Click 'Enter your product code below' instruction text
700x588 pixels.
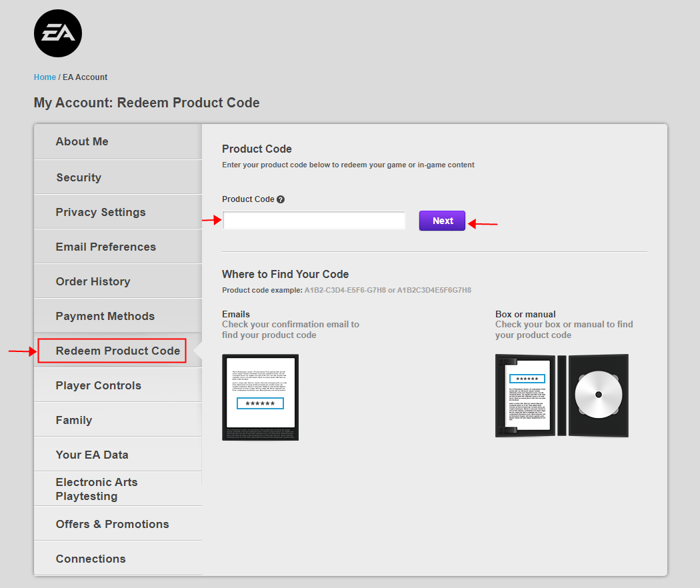tap(348, 165)
